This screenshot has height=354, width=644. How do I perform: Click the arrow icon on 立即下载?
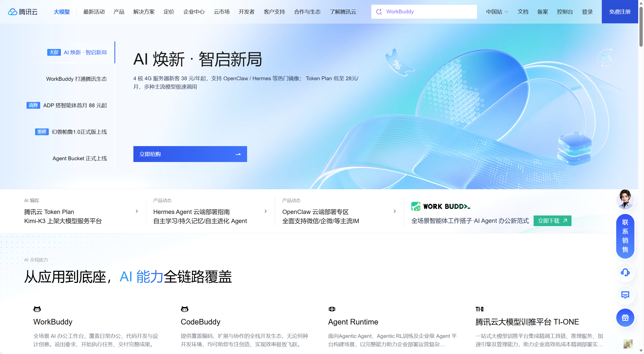tap(565, 221)
